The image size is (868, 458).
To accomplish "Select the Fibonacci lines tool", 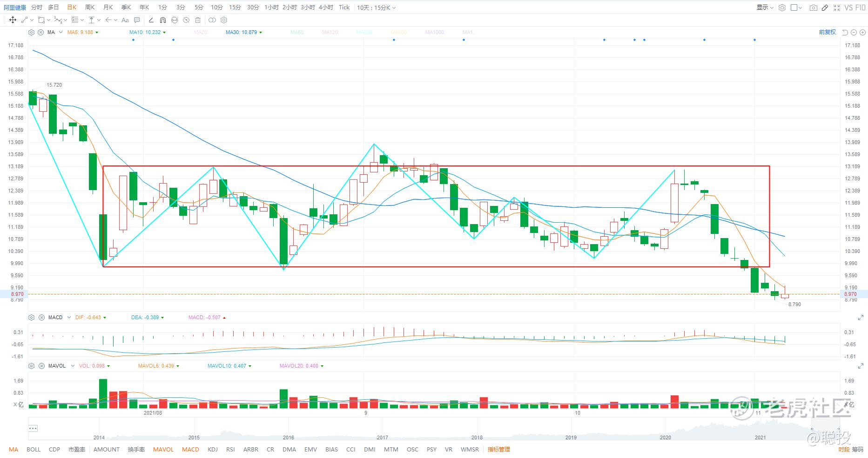I will (x=74, y=20).
